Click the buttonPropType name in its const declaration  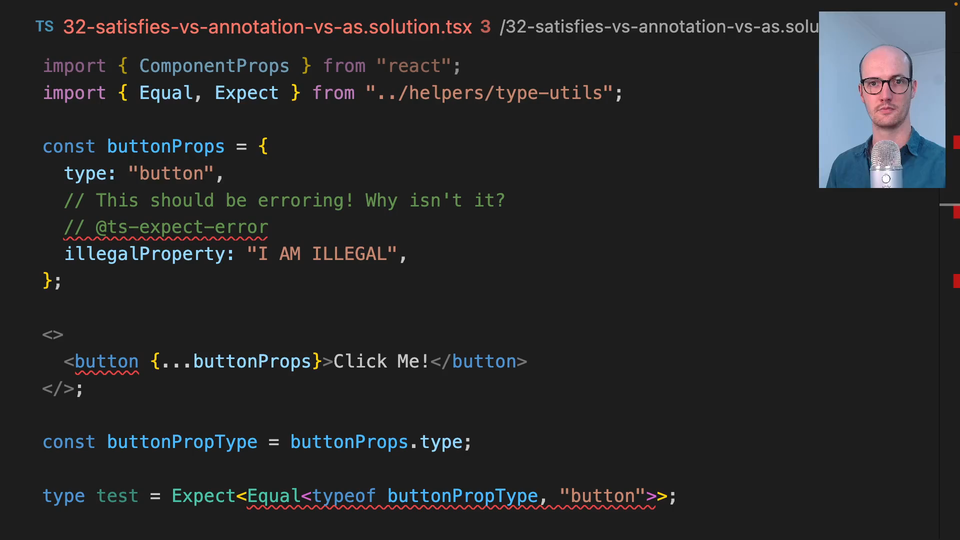182,442
